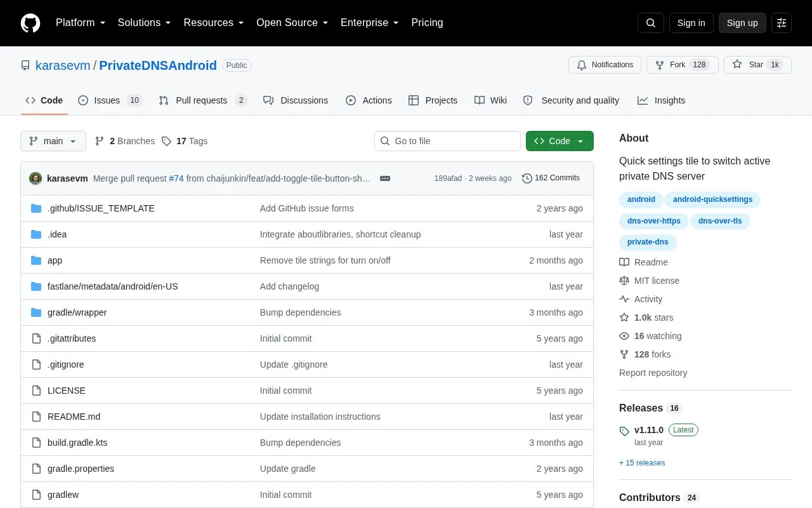Click the Fork button

[x=682, y=65]
